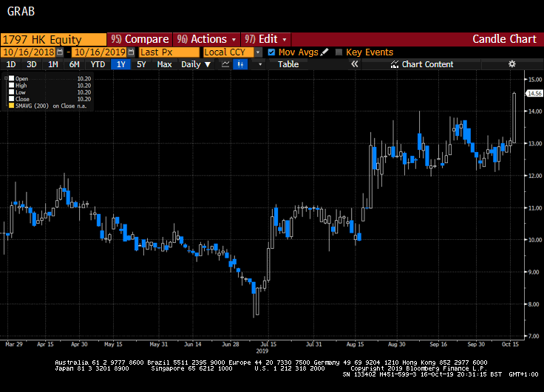Screen dimensions: 544x392
Task: Open the 96) Actions dropdown menu
Action: click(206, 39)
